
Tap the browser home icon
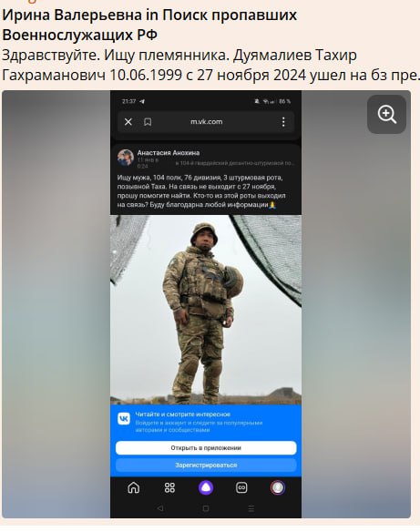click(133, 488)
